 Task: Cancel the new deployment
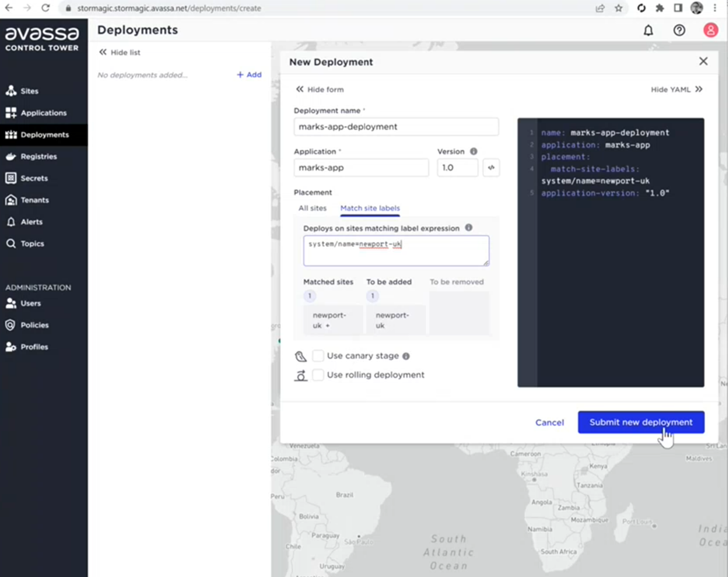point(550,423)
